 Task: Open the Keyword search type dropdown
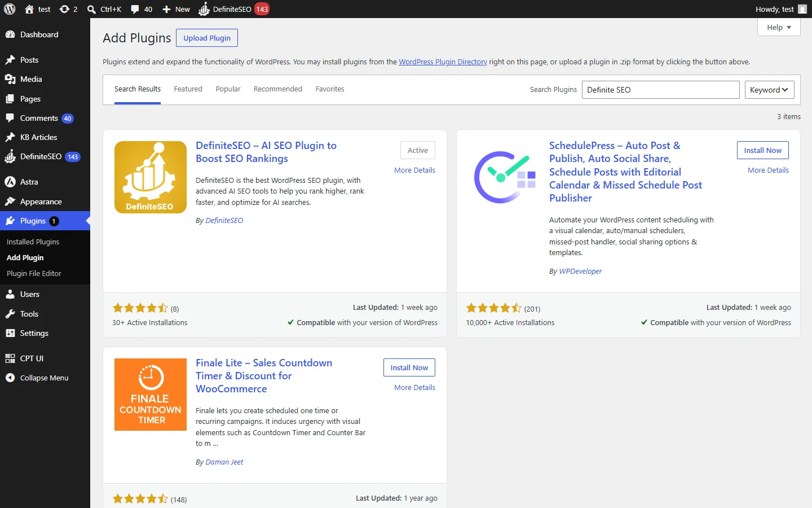(769, 90)
